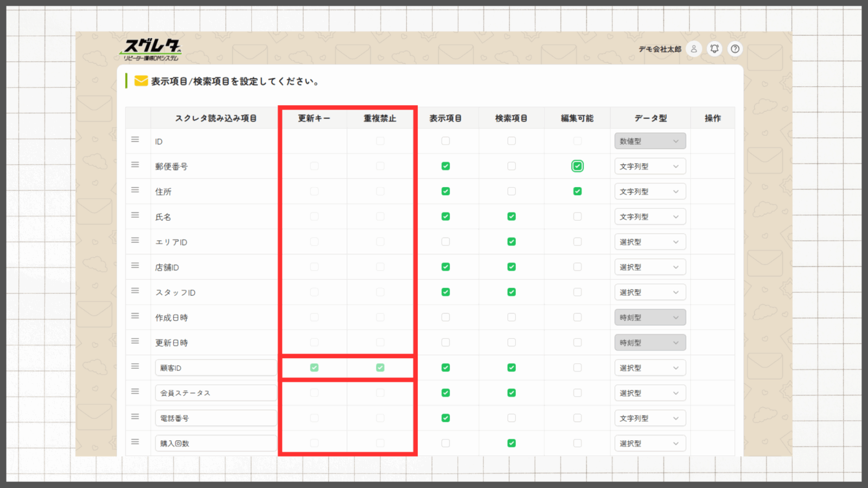Expand データ型 dropdown for エリアID

pyautogui.click(x=650, y=242)
